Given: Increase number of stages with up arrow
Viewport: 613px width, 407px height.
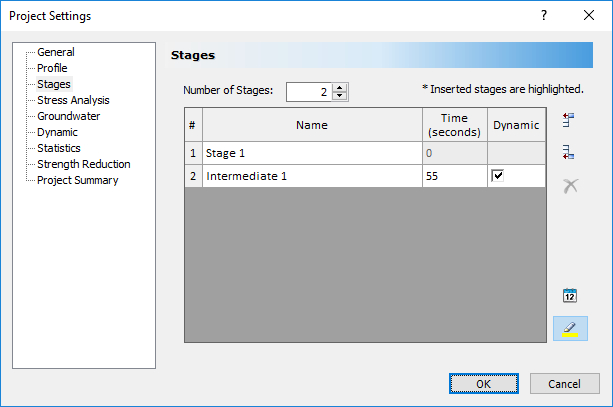Looking at the screenshot, I should coord(340,87).
